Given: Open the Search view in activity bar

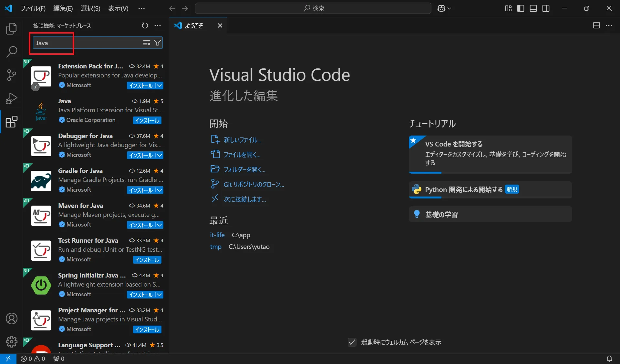Looking at the screenshot, I should point(12,52).
